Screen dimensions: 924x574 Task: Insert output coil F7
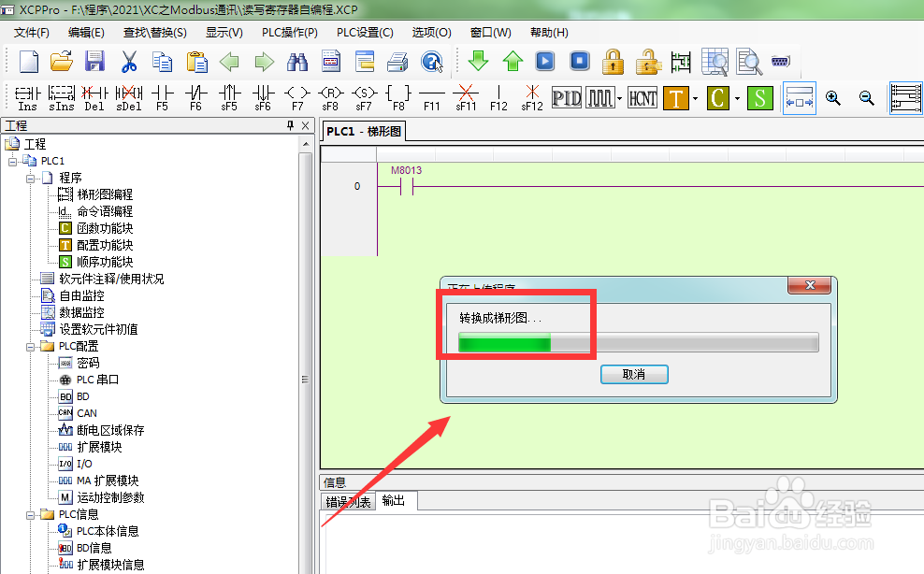coord(297,98)
